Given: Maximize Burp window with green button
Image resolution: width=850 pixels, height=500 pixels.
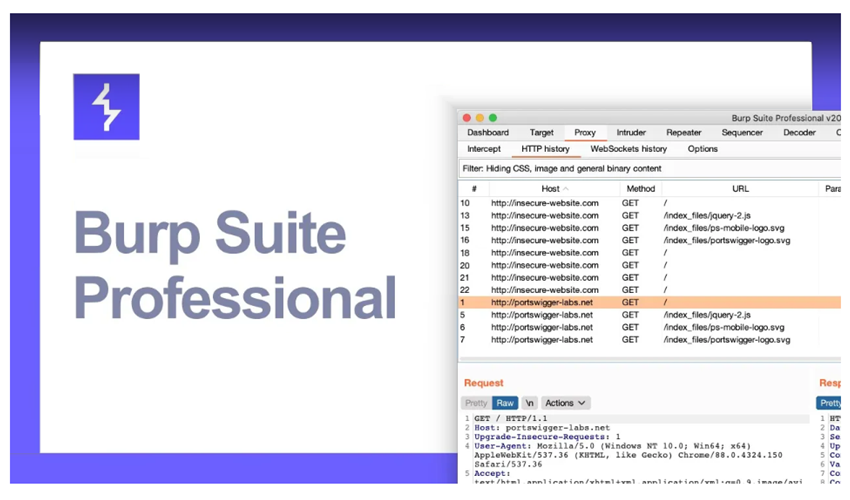Looking at the screenshot, I should point(493,118).
